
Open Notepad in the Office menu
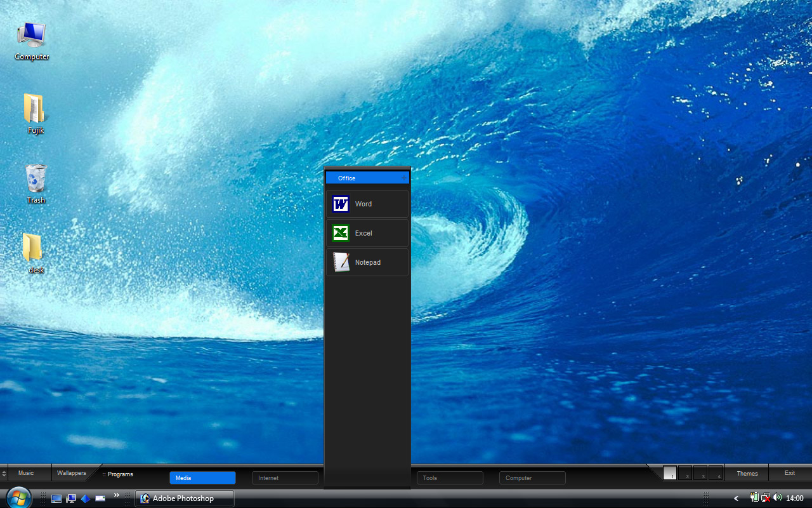tap(367, 262)
